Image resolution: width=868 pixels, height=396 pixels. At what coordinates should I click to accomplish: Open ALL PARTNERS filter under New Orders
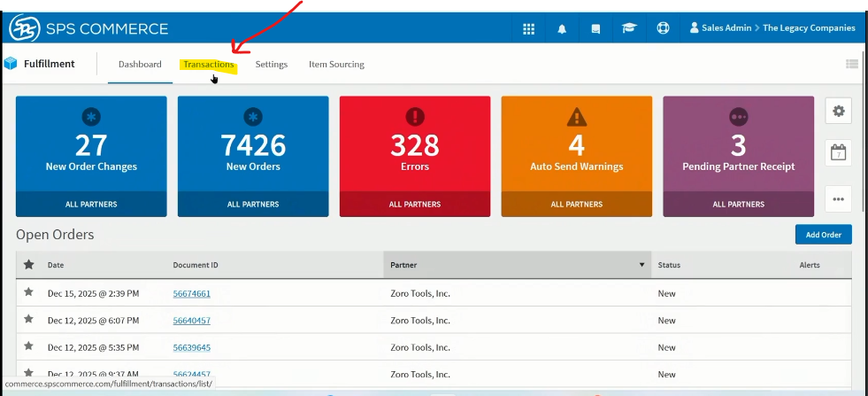(253, 204)
